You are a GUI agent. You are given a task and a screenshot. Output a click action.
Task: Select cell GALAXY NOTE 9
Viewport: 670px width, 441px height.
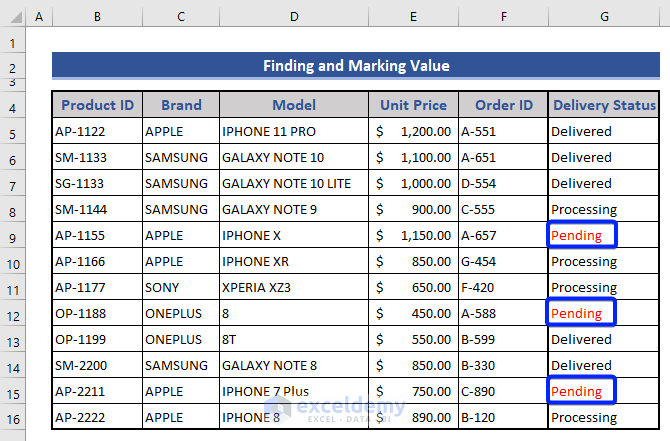(294, 209)
